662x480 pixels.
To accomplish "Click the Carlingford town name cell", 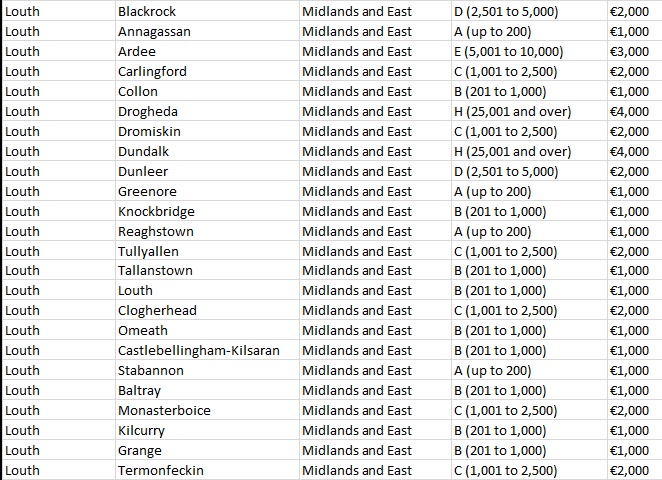I will click(x=207, y=71).
